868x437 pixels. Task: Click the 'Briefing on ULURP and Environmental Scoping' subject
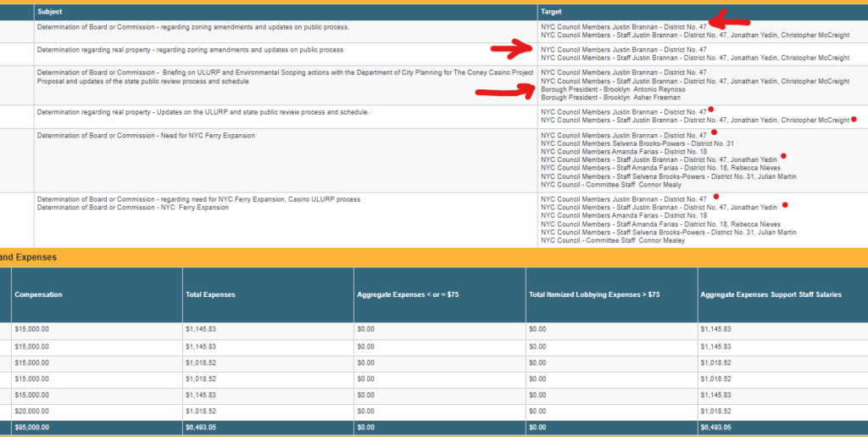[x=285, y=73]
